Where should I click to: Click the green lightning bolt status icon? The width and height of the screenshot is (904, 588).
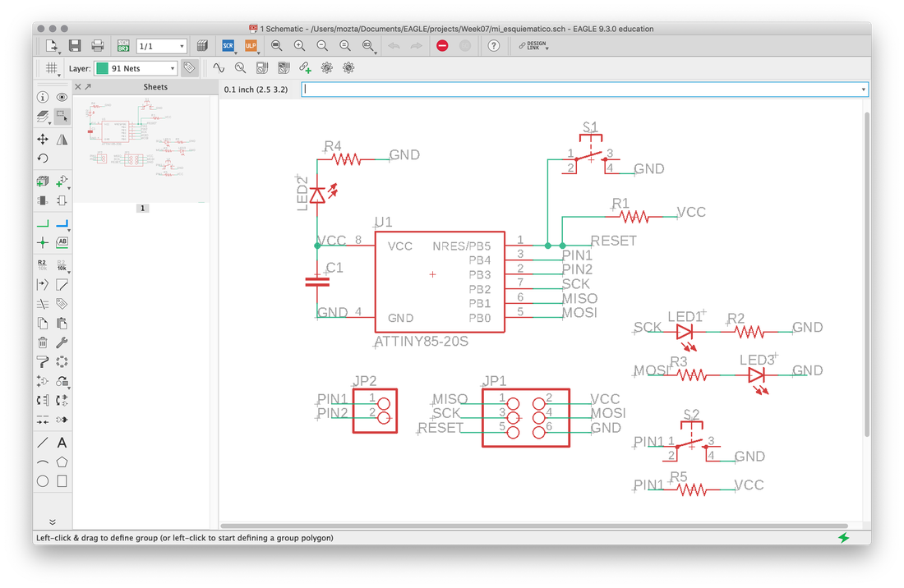point(844,537)
